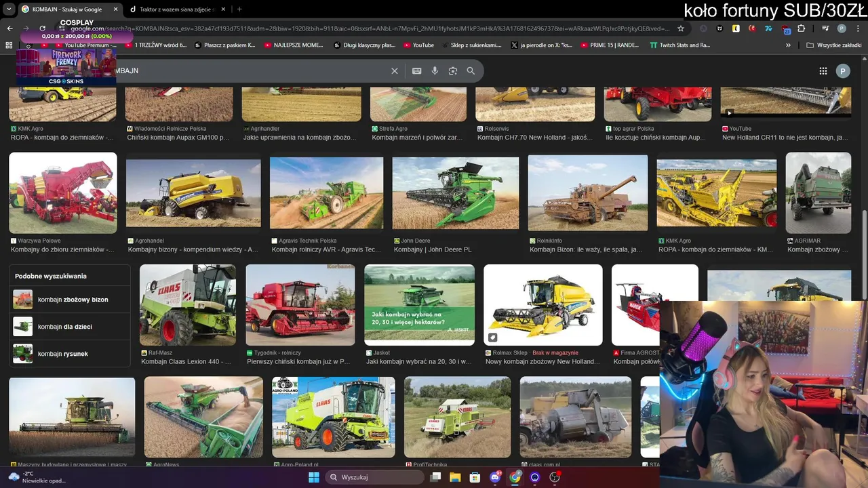This screenshot has width=868, height=488.
Task: Switch to the KOMBAJN - Szukaj w Google tab
Action: (68, 9)
